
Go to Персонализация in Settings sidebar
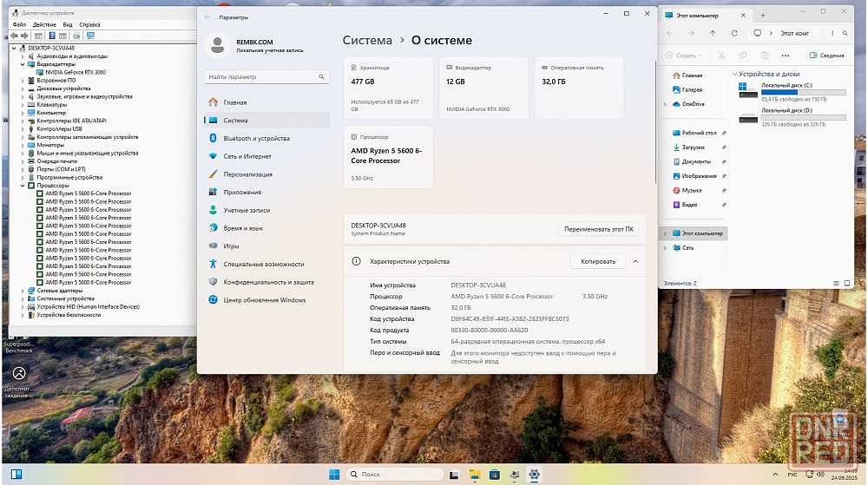[247, 174]
